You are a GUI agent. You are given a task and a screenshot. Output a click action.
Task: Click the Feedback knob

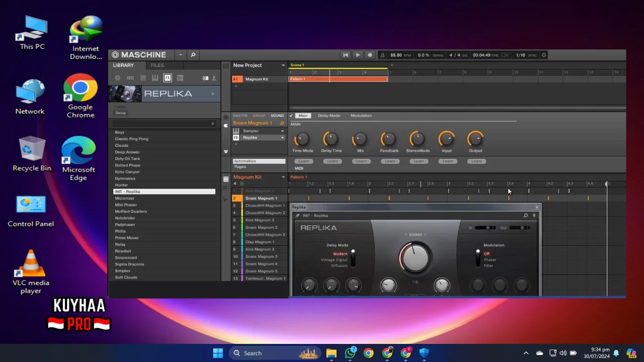[x=388, y=139]
